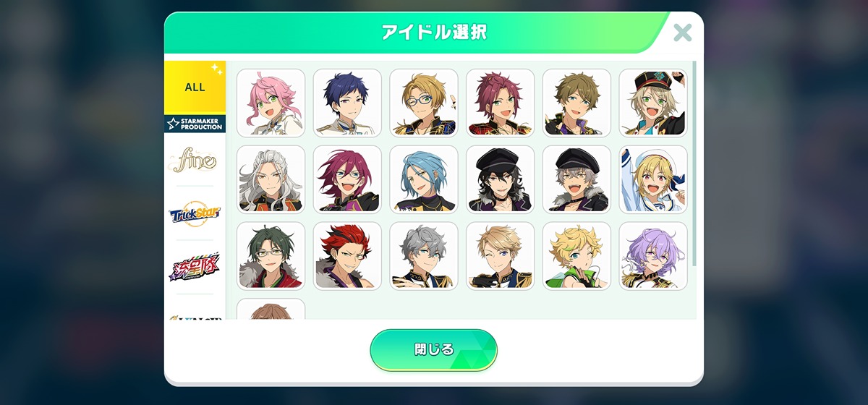This screenshot has height=405, width=868.
Task: Filter idols by fine unit logo
Action: tap(195, 159)
